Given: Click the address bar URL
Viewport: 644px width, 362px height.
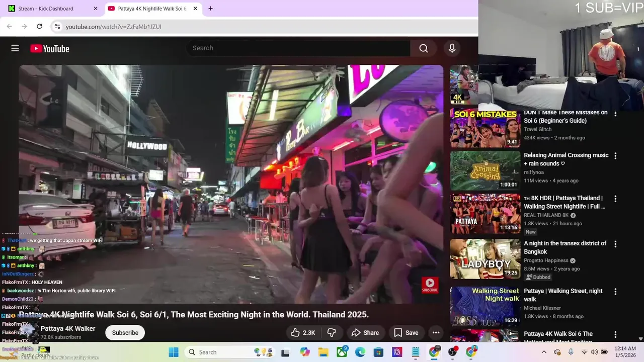Looking at the screenshot, I should click(113, 27).
